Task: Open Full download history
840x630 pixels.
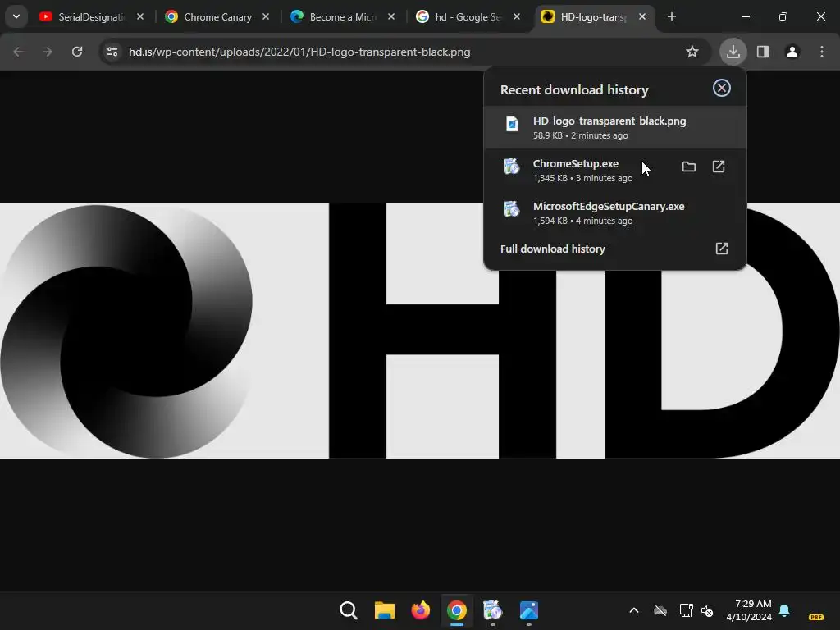Action: pyautogui.click(x=615, y=249)
